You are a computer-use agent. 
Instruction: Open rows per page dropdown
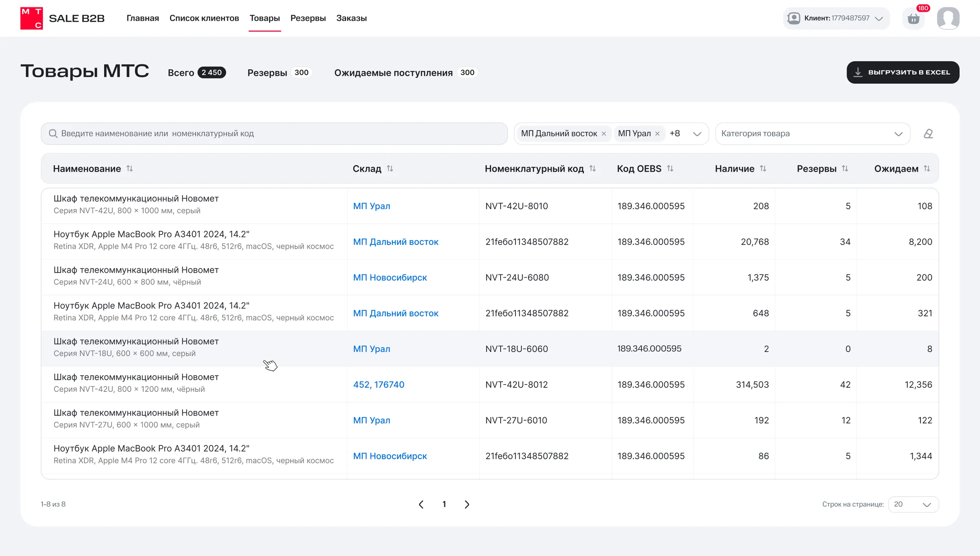913,505
